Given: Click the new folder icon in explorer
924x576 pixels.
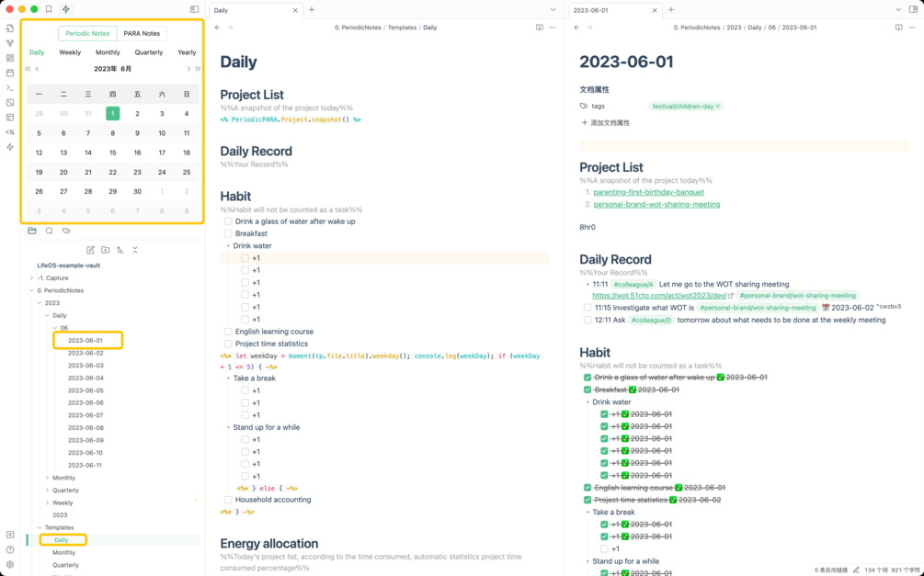Looking at the screenshot, I should pos(106,250).
